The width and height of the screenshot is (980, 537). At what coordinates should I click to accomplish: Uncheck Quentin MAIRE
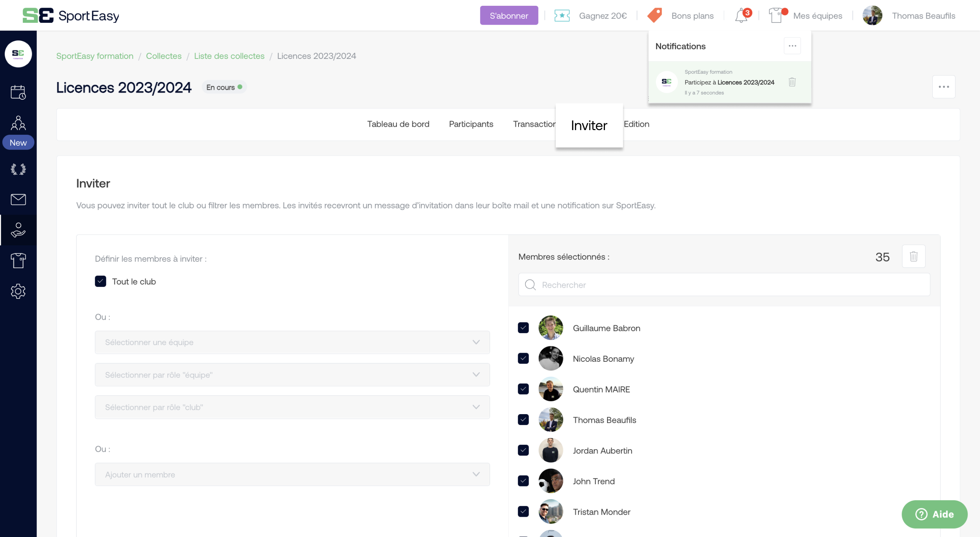(524, 389)
